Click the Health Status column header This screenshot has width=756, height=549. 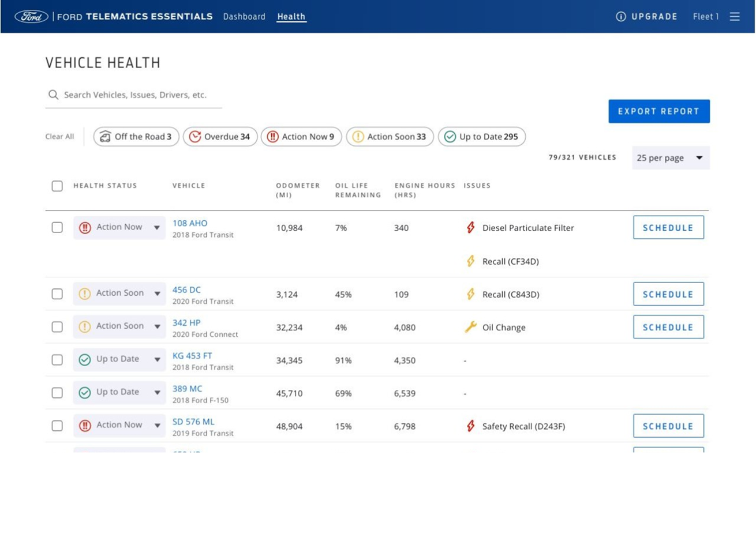(x=105, y=186)
